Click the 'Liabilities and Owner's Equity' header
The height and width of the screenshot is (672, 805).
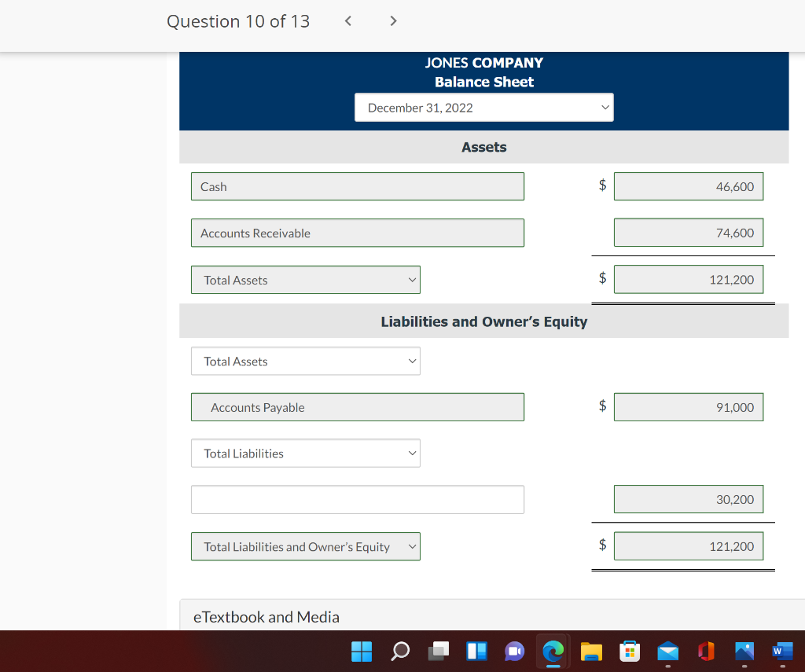click(x=483, y=321)
